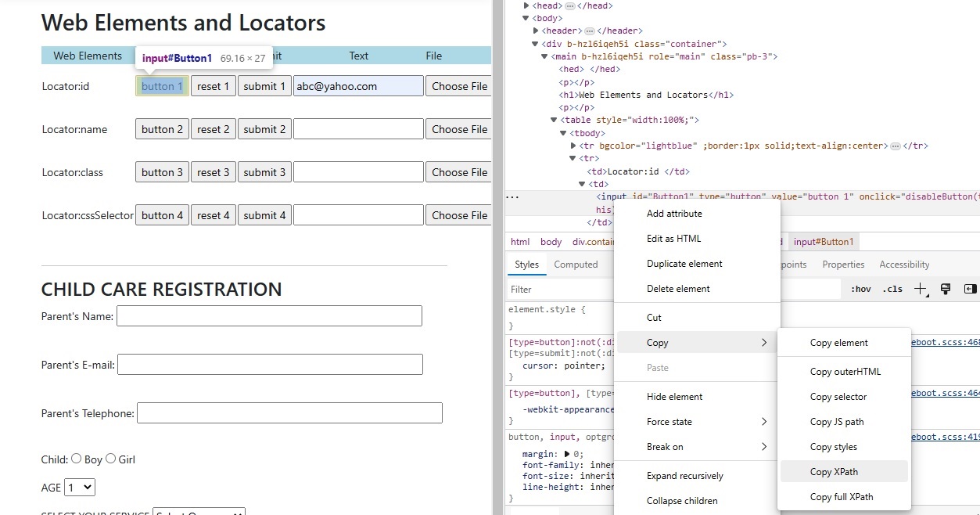The width and height of the screenshot is (980, 515).
Task: Collapse the div.container node
Action: 535,44
